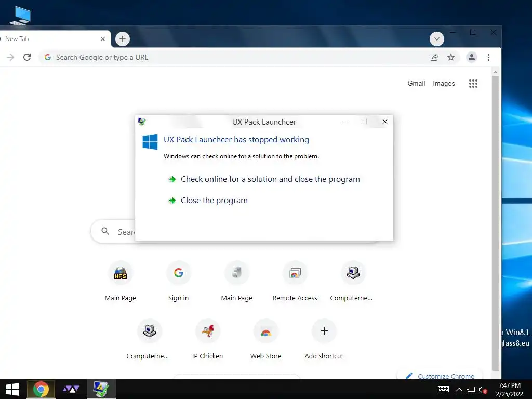Click Customize Chrome button
Viewport: 532px width, 399px height.
point(441,376)
